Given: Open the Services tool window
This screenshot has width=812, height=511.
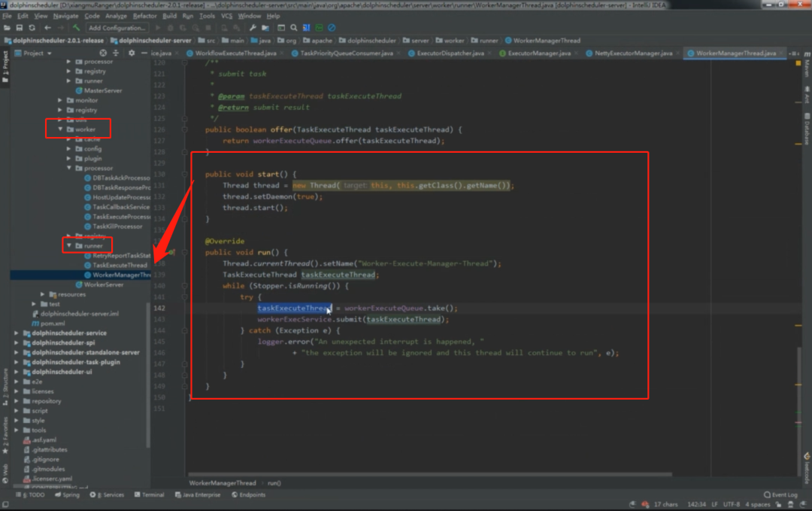Looking at the screenshot, I should click(108, 495).
